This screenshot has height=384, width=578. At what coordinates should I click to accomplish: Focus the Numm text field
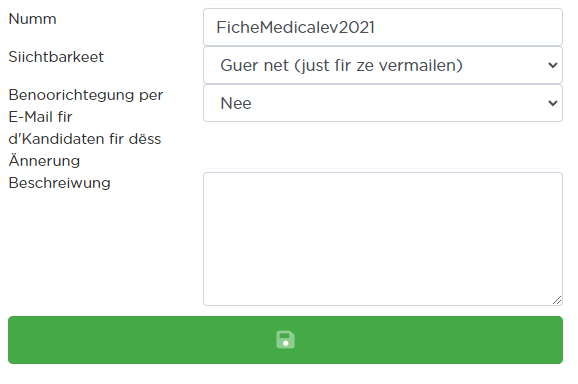click(x=383, y=27)
